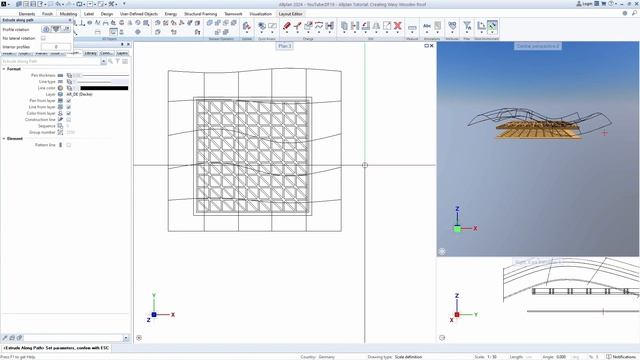The height and width of the screenshot is (360, 640).
Task: Click the search icon in Properties palette
Action: pos(110,61)
